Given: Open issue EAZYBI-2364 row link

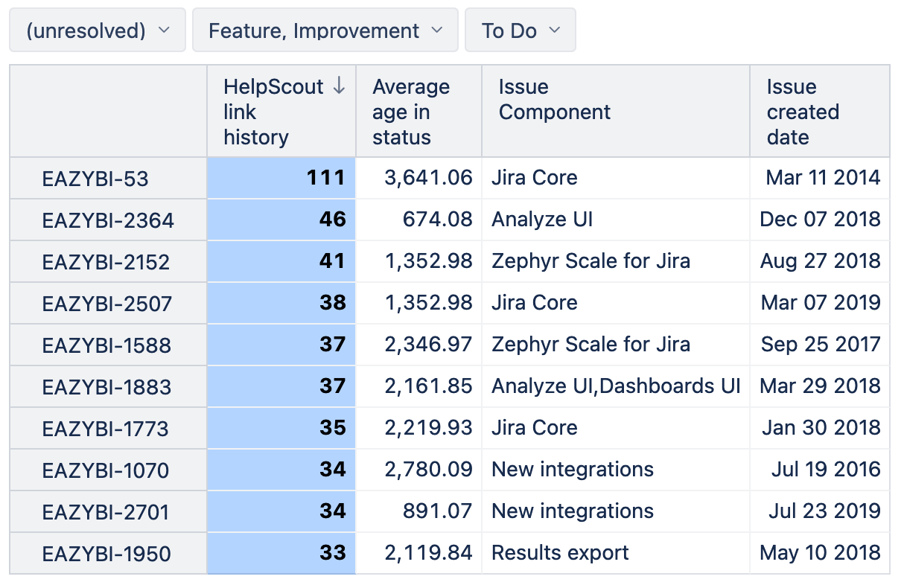Looking at the screenshot, I should click(x=108, y=221).
